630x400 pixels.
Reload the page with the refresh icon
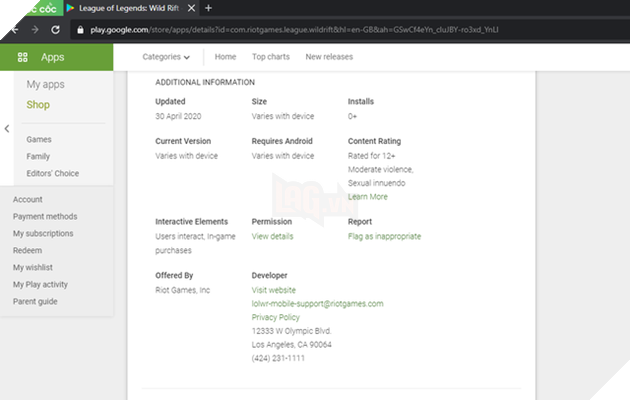[x=56, y=30]
